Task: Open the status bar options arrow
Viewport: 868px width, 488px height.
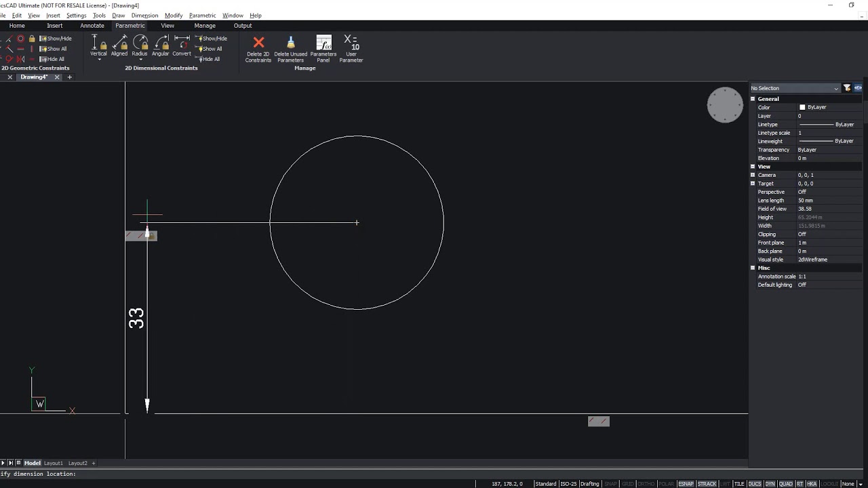Action: point(860,484)
